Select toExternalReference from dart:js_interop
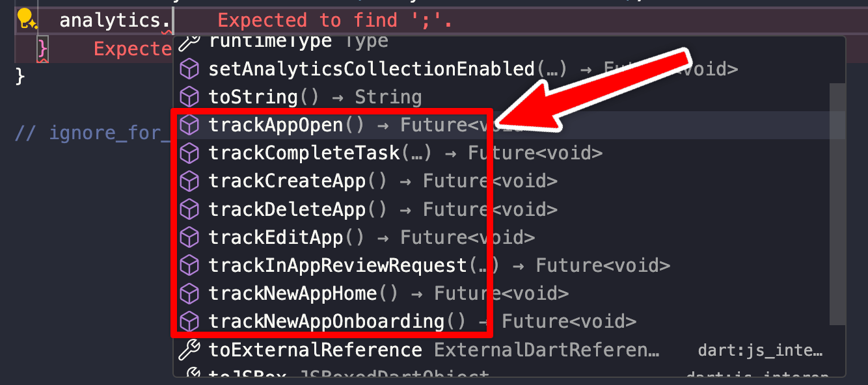868x385 pixels. (315, 350)
